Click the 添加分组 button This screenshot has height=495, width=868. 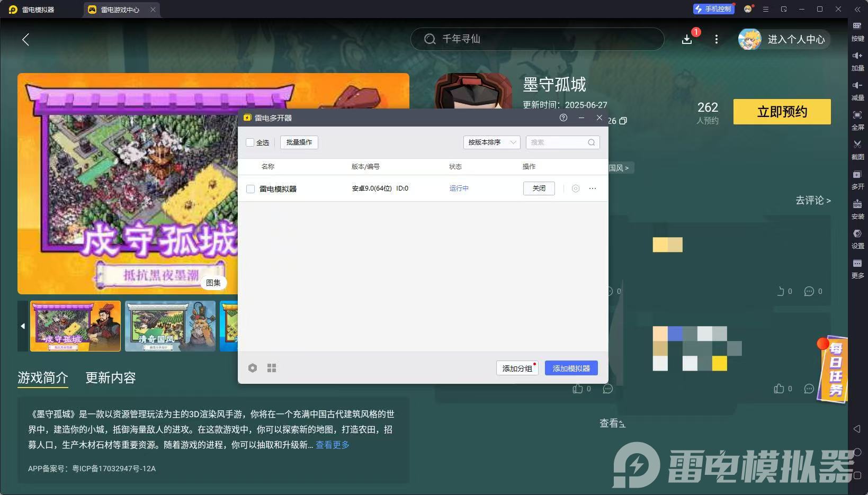click(x=517, y=368)
